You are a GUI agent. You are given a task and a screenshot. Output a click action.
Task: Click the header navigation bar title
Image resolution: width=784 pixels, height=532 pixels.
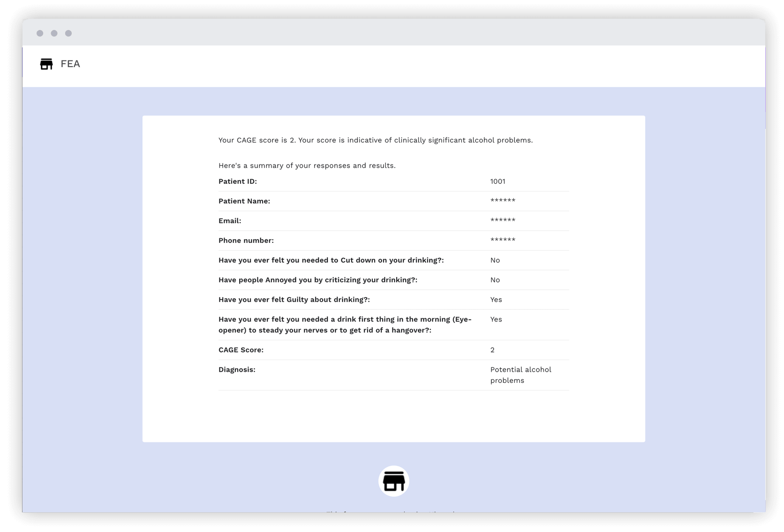70,64
